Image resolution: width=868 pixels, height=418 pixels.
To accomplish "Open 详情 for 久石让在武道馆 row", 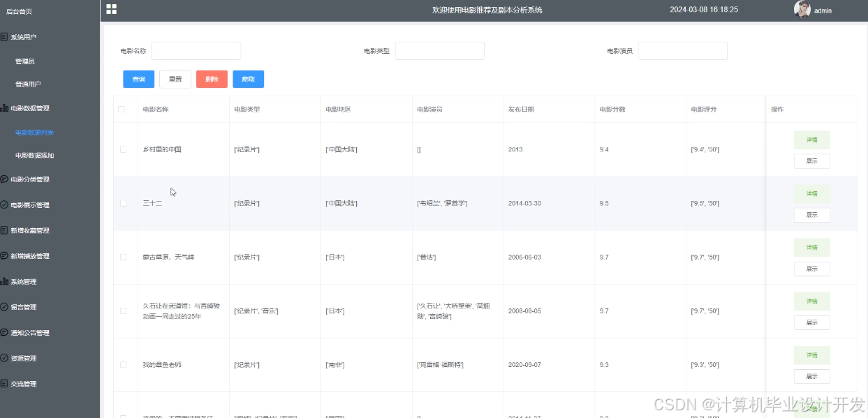I will coord(811,301).
